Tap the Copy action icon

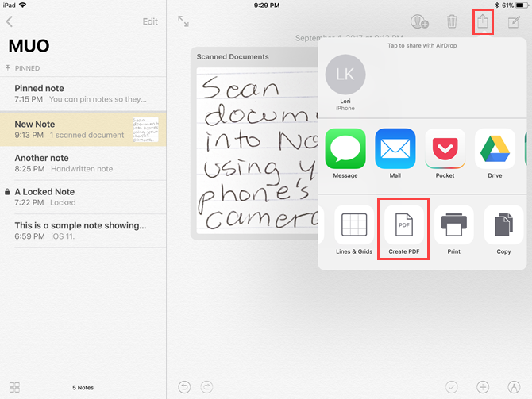coord(503,229)
